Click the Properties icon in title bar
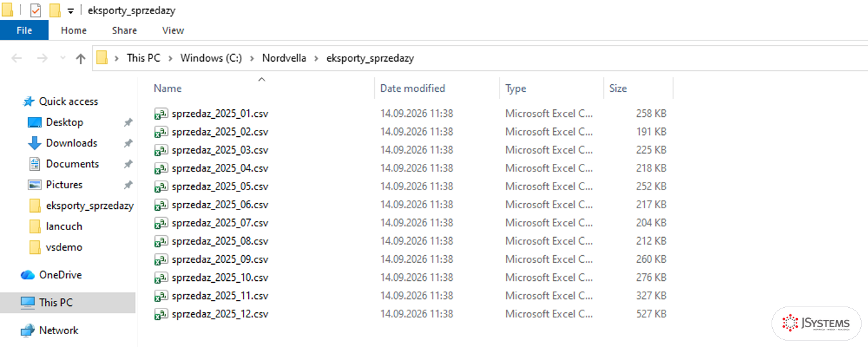868x347 pixels. click(35, 10)
